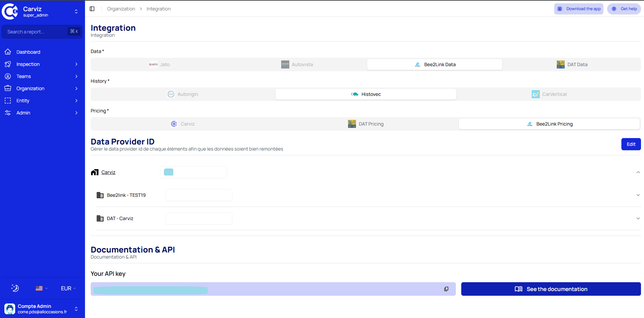The width and height of the screenshot is (644, 318).
Task: Select Bee2Link Data provider
Action: point(435,64)
